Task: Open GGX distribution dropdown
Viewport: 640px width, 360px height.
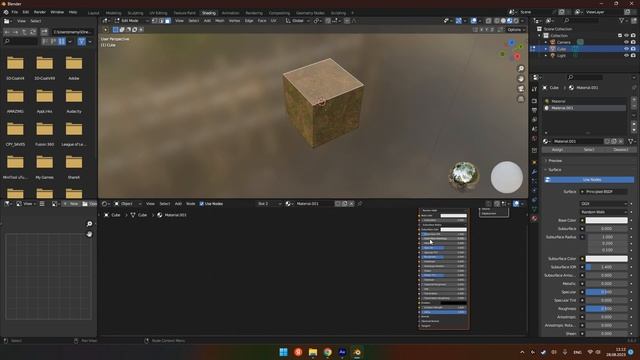Action: (x=604, y=204)
